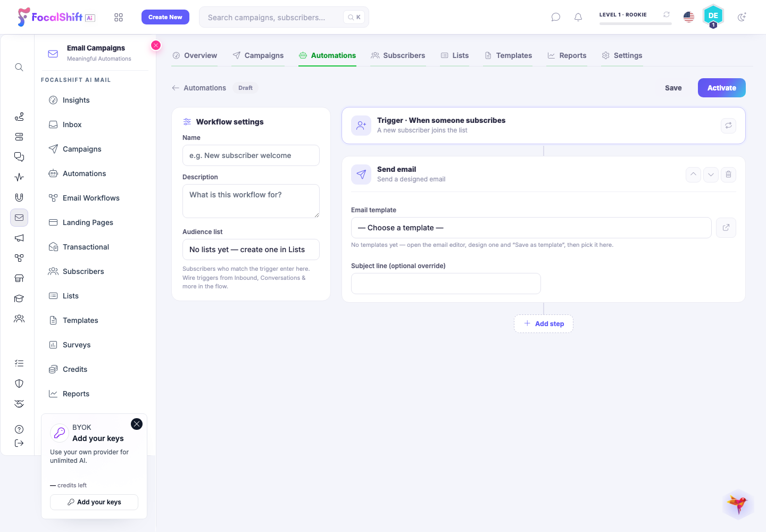This screenshot has width=766, height=532.
Task: Open the magnet icon in left rail
Action: tap(19, 197)
